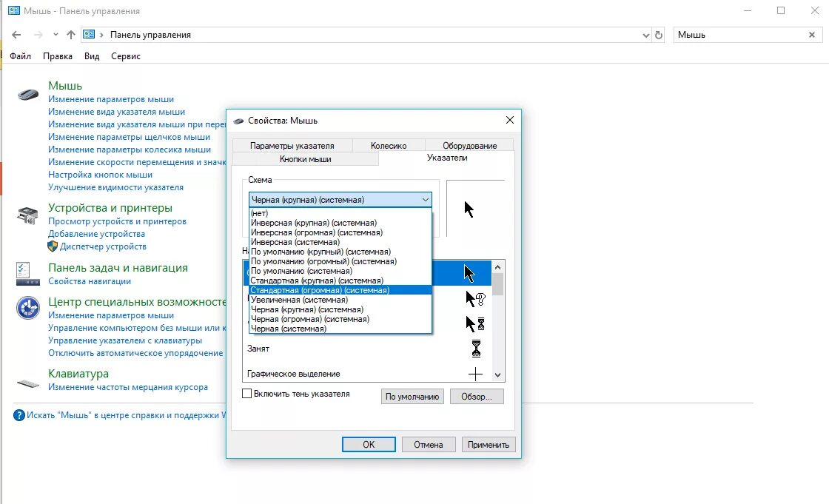Screen dimensions: 829x504
Task: Open Добавление устройства link
Action: pyautogui.click(x=96, y=234)
